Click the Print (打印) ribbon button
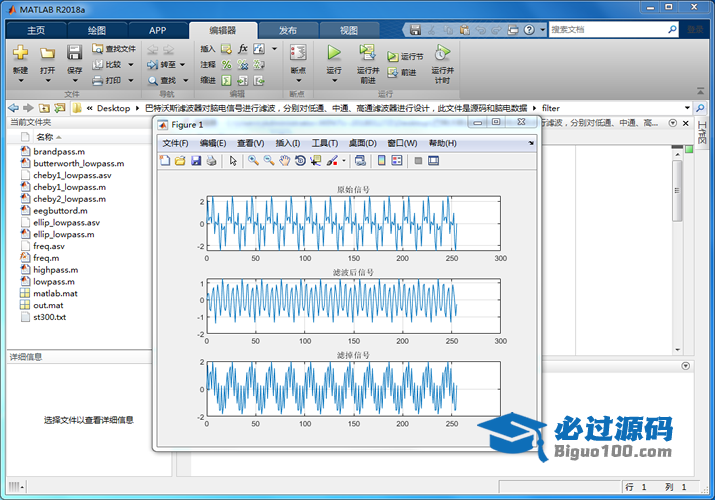The height and width of the screenshot is (500, 715). point(107,80)
